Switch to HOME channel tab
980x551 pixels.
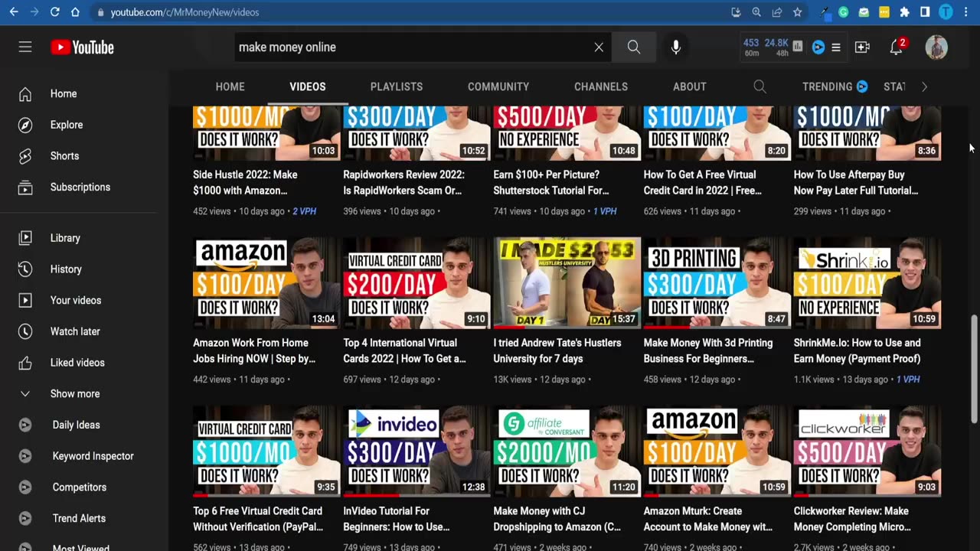(x=230, y=86)
